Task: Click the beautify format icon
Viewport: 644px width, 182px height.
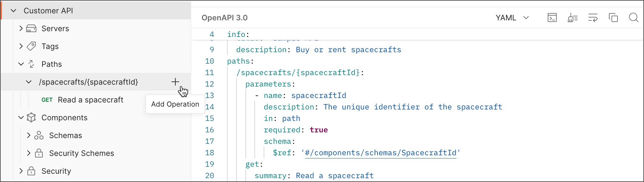Action: (572, 18)
